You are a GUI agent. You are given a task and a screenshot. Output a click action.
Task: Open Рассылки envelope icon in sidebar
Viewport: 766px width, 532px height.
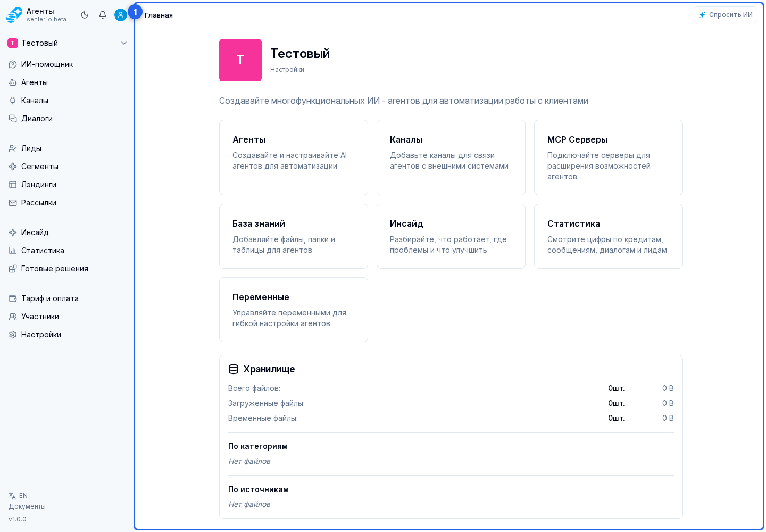click(x=13, y=203)
